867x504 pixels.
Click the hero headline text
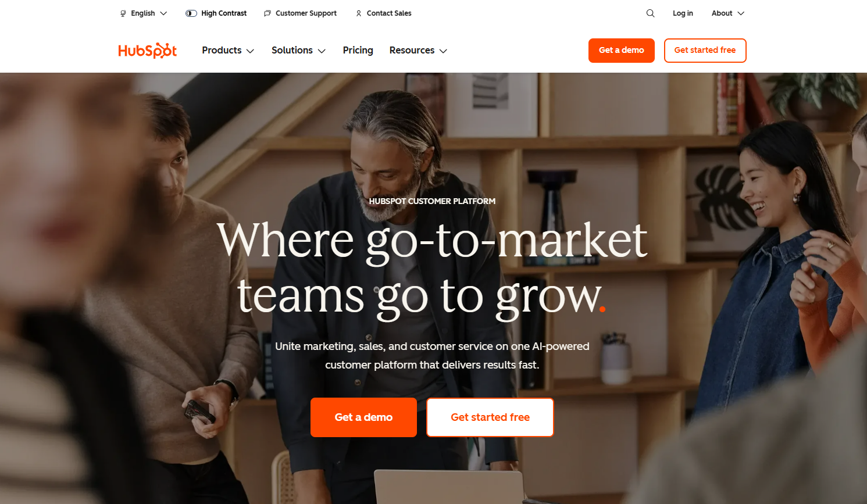[432, 269]
